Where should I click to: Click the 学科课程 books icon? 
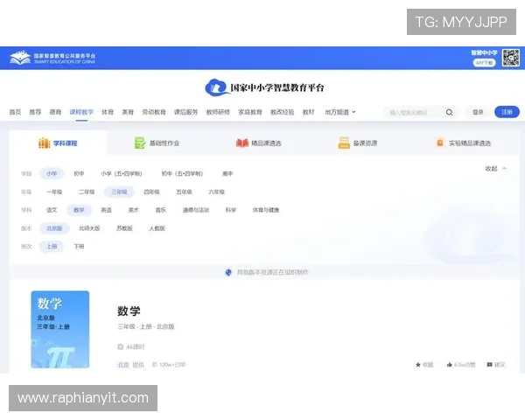pyautogui.click(x=45, y=143)
